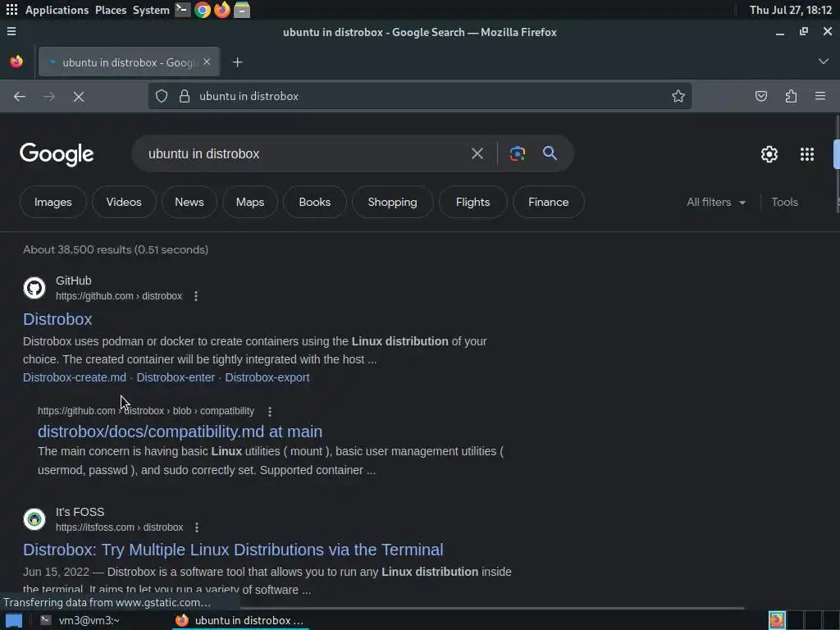Image resolution: width=840 pixels, height=630 pixels.
Task: Switch to Books results
Action: (x=314, y=202)
